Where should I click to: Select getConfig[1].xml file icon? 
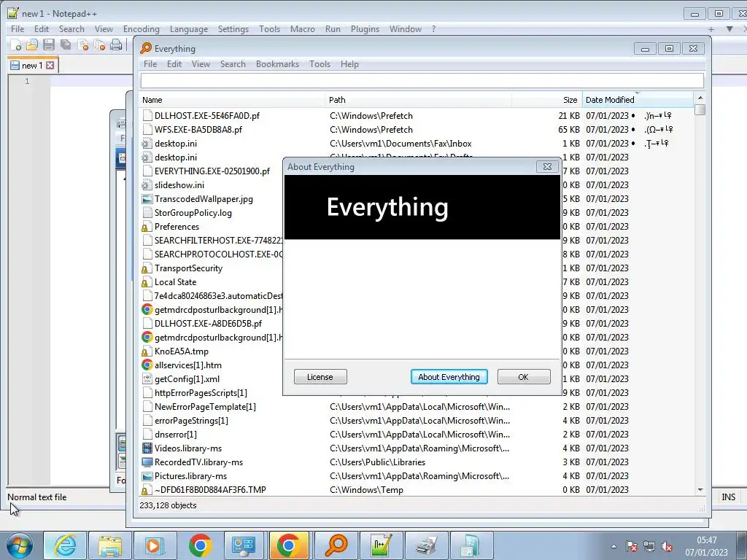click(x=147, y=379)
